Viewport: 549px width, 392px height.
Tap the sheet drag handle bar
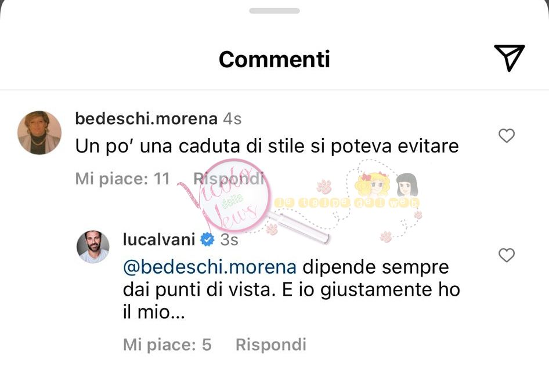(x=274, y=11)
